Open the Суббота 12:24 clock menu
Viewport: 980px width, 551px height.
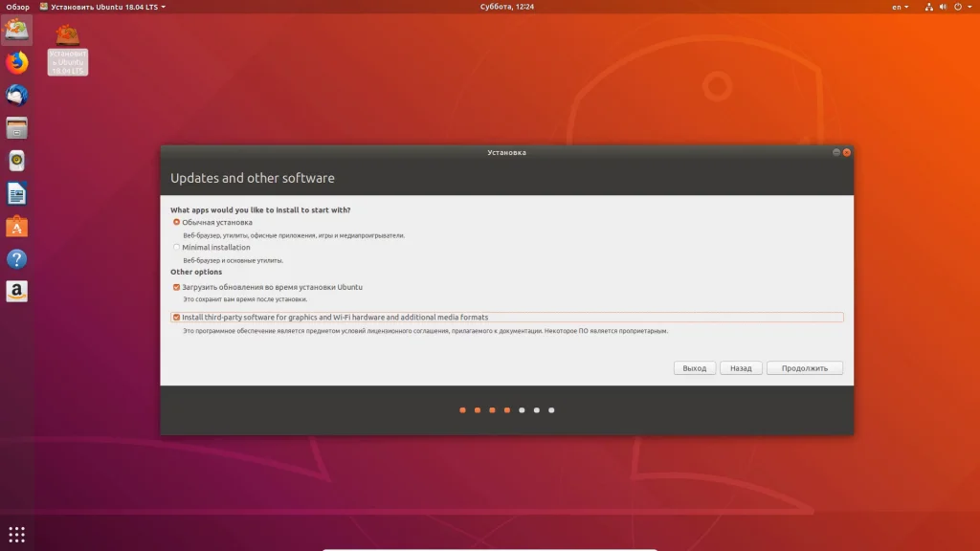(507, 7)
